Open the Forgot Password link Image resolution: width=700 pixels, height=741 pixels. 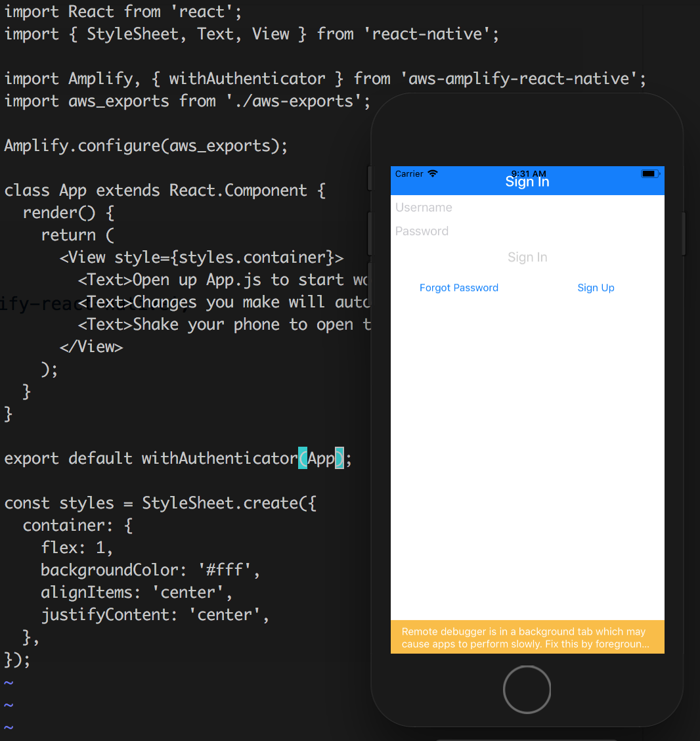click(458, 288)
